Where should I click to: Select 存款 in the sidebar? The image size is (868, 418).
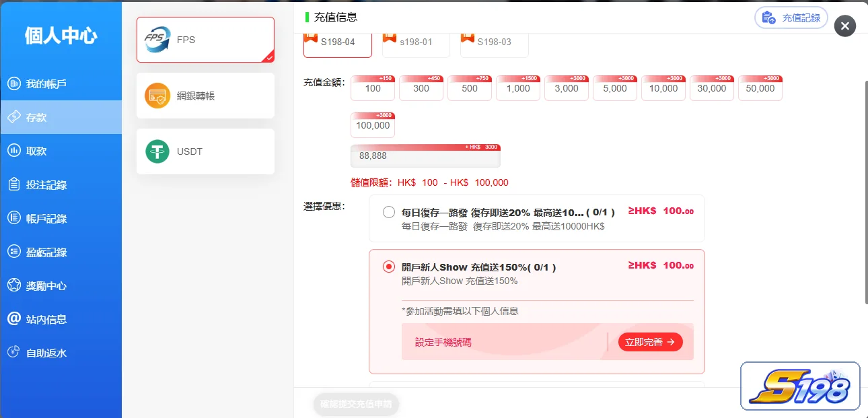61,117
